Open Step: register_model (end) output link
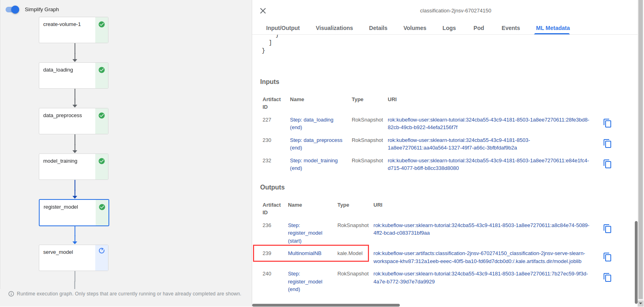Screen dimensions: 644x307 tap(305, 281)
